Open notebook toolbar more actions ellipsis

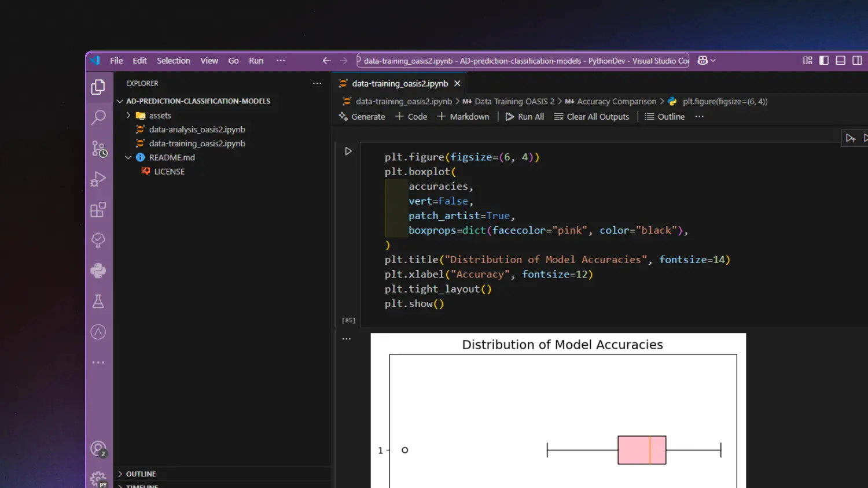[700, 116]
